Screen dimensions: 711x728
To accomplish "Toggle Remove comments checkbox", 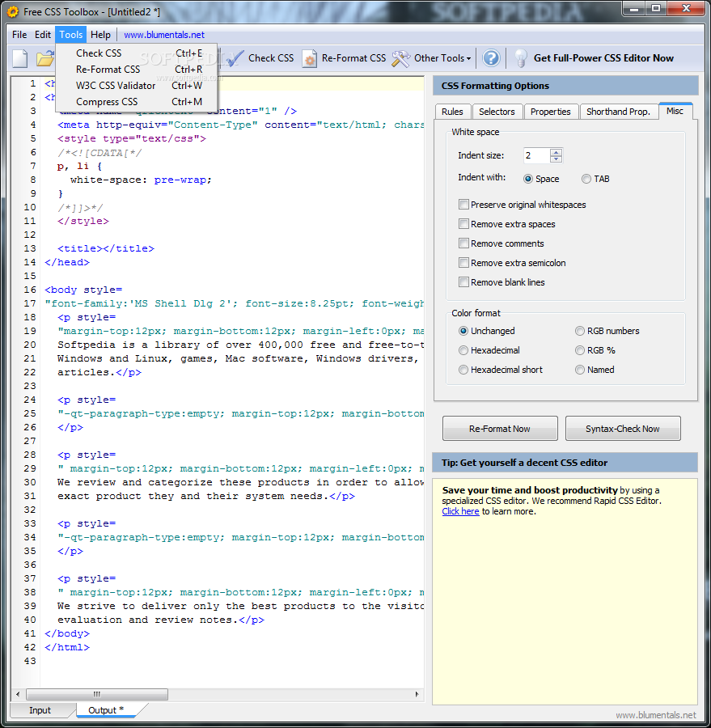I will pos(463,243).
